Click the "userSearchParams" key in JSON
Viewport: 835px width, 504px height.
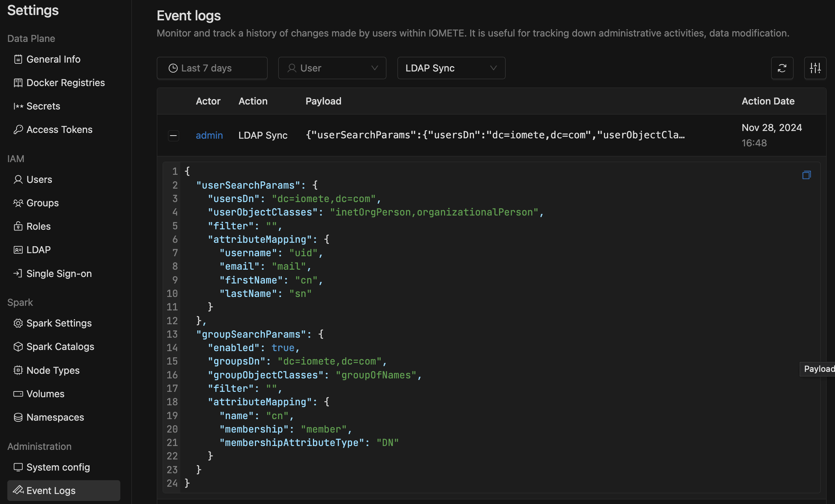pyautogui.click(x=248, y=185)
